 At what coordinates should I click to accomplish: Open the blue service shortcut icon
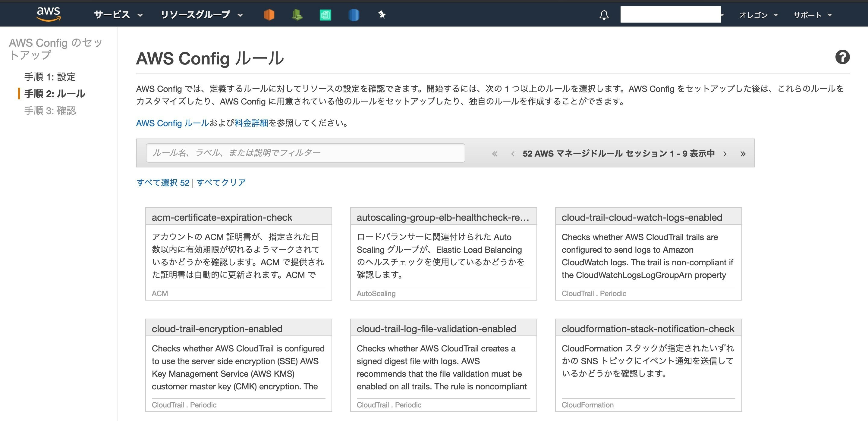pos(354,15)
